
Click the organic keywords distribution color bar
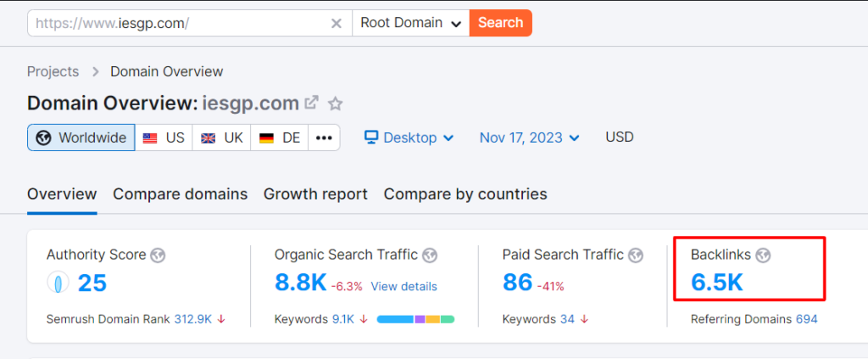415,319
